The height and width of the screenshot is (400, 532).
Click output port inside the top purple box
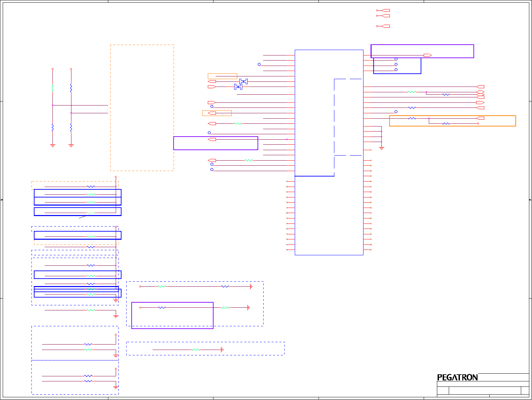(x=428, y=55)
